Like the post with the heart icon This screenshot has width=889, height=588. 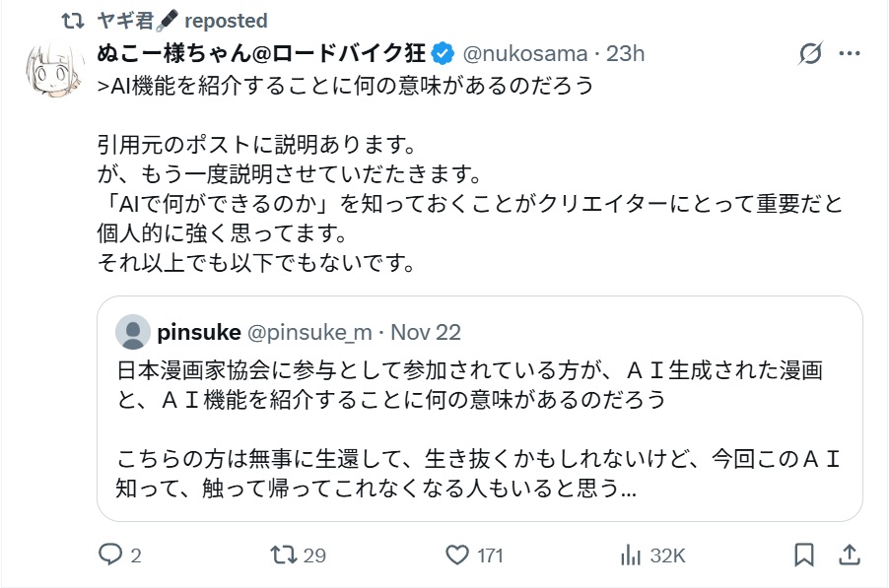(457, 555)
